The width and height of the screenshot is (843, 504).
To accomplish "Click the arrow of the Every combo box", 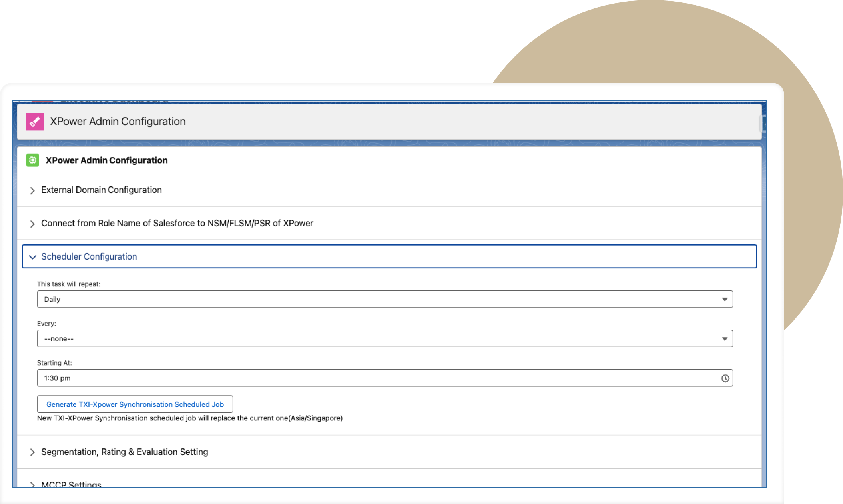I will [x=724, y=339].
